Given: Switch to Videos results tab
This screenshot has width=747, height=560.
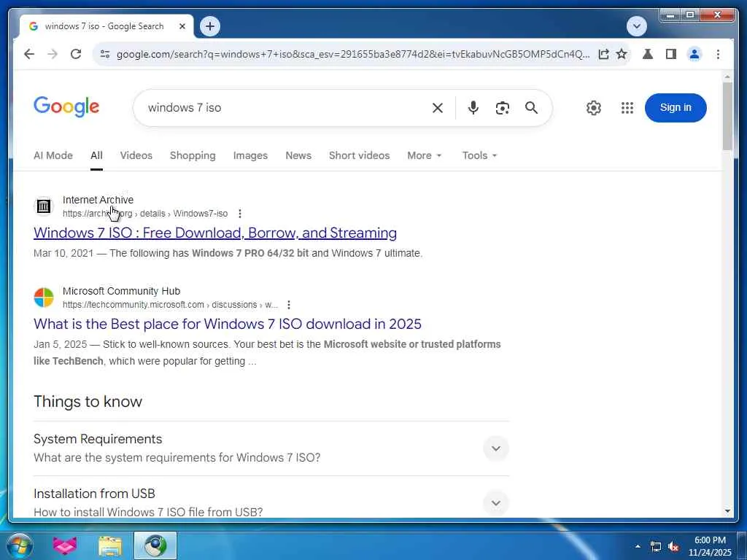Looking at the screenshot, I should [x=136, y=155].
